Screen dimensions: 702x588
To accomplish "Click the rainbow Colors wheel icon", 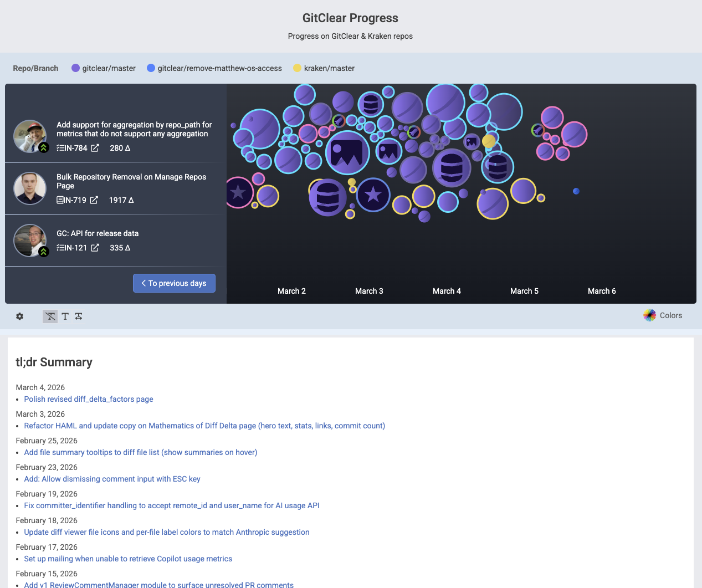I will click(649, 315).
